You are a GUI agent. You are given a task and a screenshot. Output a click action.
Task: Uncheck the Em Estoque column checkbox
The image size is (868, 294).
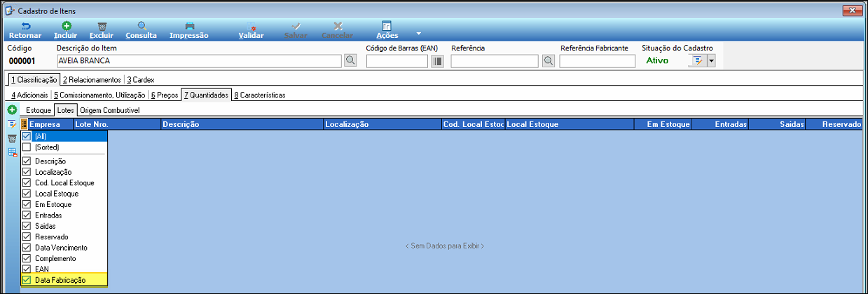(27, 204)
